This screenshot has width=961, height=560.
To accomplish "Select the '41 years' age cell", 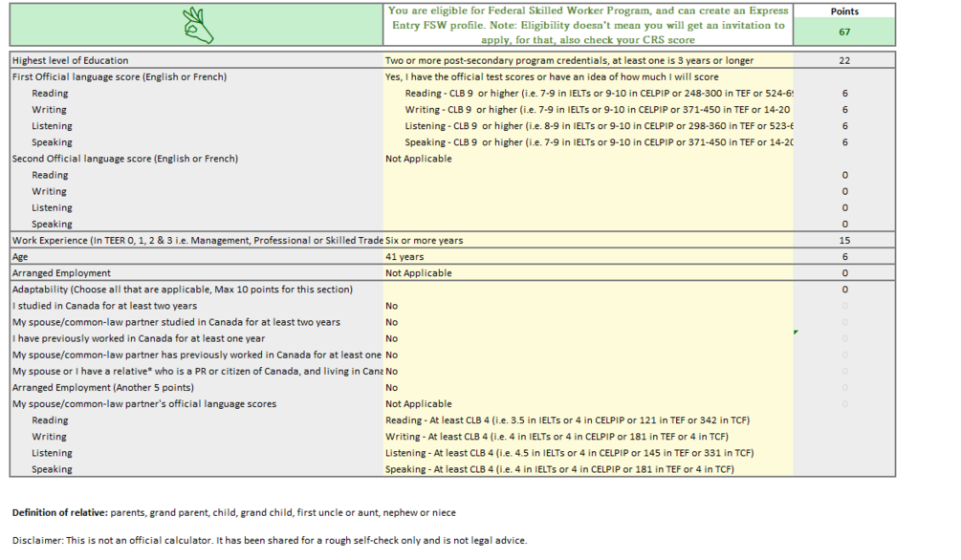I will (588, 257).
